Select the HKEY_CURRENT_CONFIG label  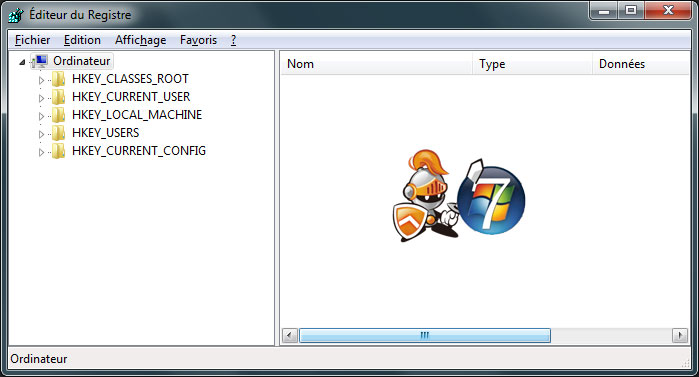[x=139, y=151]
